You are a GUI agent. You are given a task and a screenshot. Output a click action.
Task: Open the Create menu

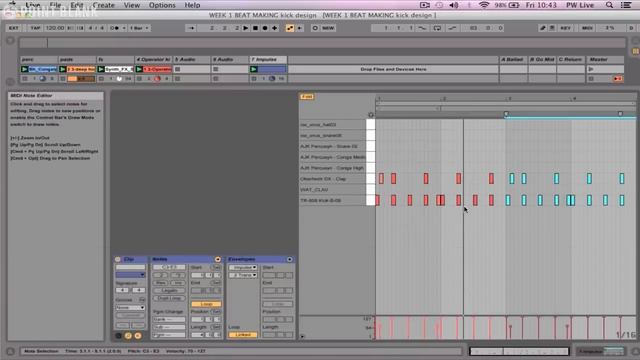tap(104, 5)
